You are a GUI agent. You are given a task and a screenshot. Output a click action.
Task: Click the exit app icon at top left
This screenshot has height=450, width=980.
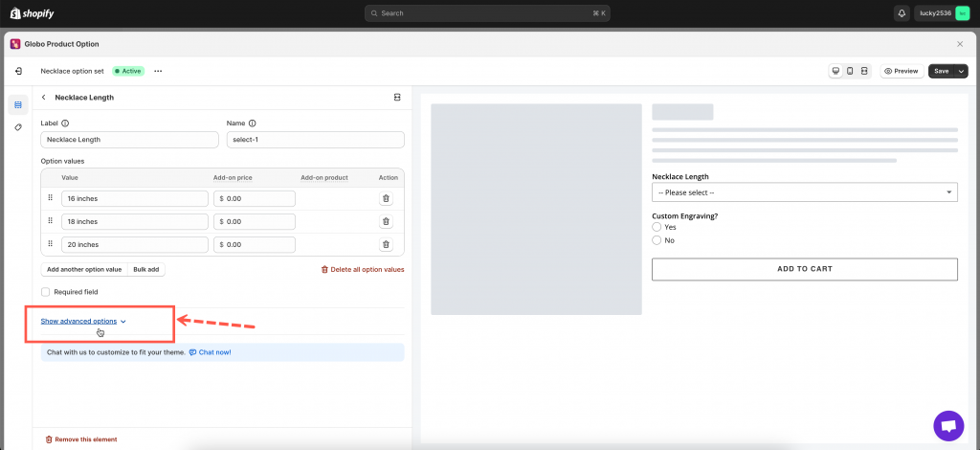coord(18,71)
